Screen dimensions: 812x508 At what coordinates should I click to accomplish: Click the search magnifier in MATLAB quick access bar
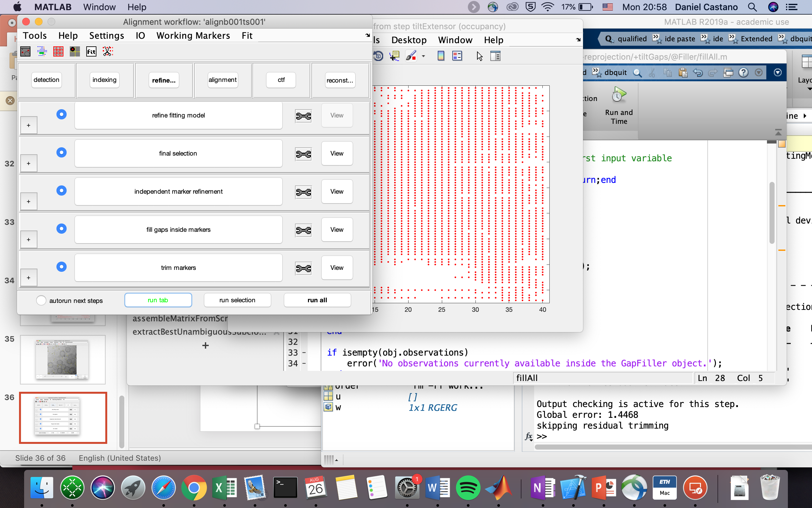(x=637, y=73)
